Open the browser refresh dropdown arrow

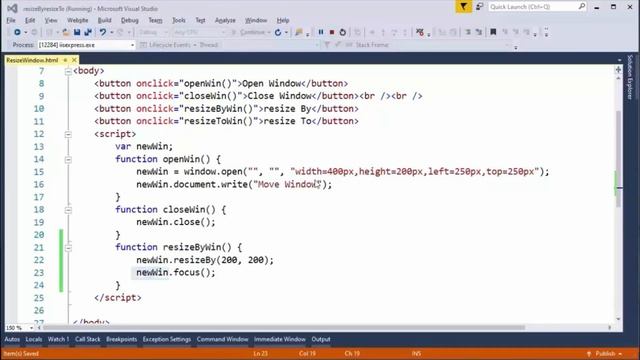286,32
